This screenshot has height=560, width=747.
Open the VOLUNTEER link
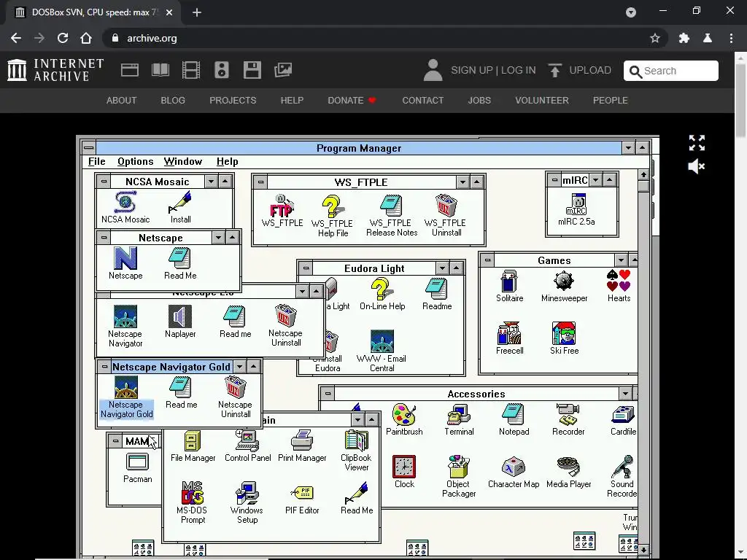(542, 101)
